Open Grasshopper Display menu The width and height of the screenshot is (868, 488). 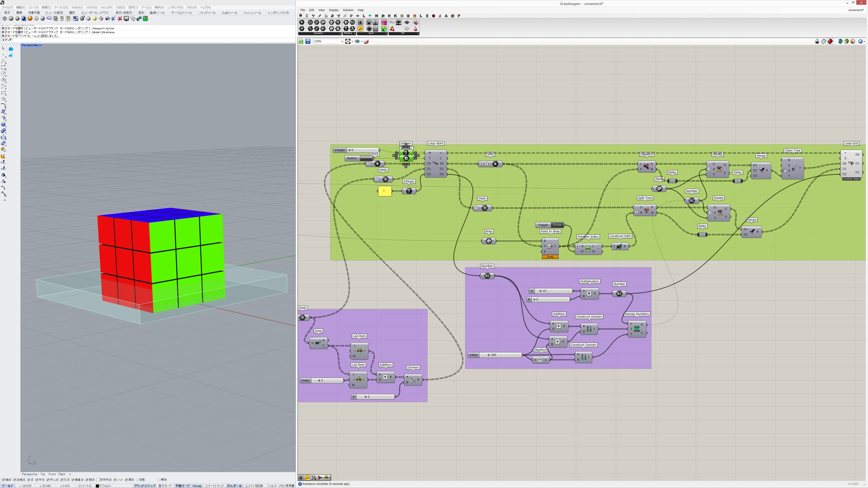pos(334,10)
